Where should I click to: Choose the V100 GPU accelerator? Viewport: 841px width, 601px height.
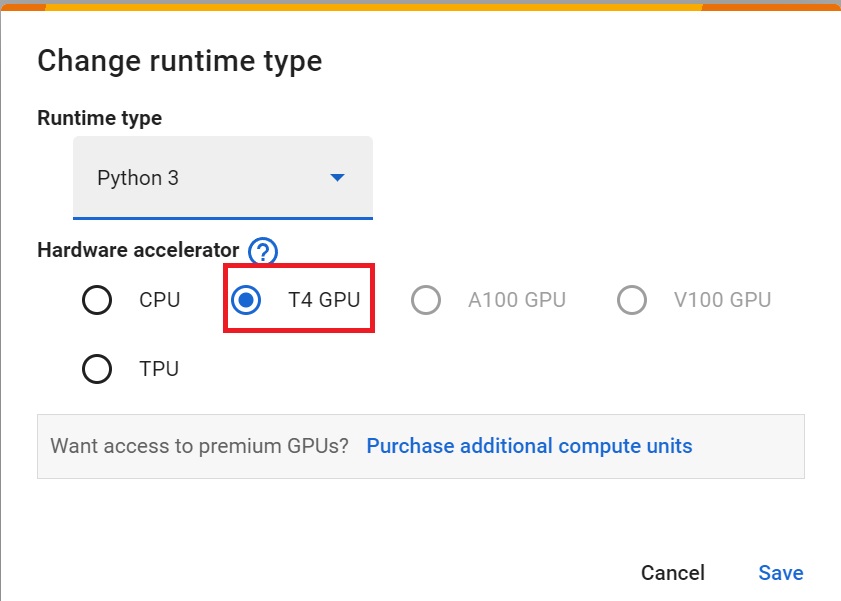(x=632, y=299)
